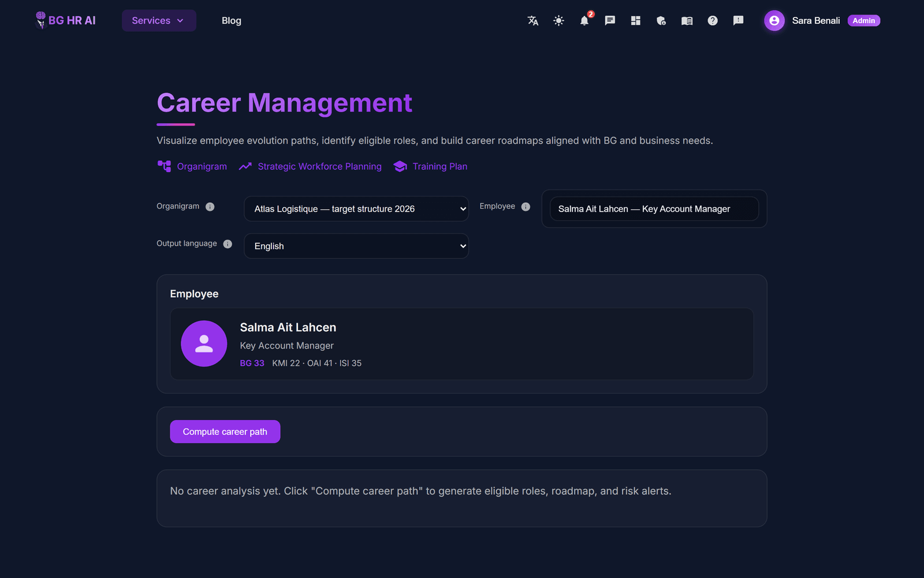Toggle light theme with the sun icon

coord(558,21)
